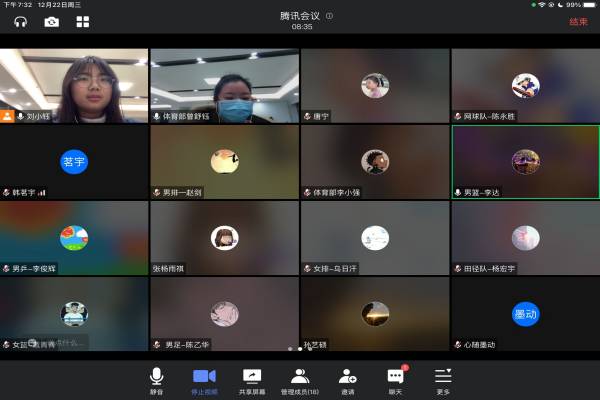Select the 体育部曾舒钰 video tile
Image resolution: width=600 pixels, height=400 pixels.
click(x=224, y=85)
